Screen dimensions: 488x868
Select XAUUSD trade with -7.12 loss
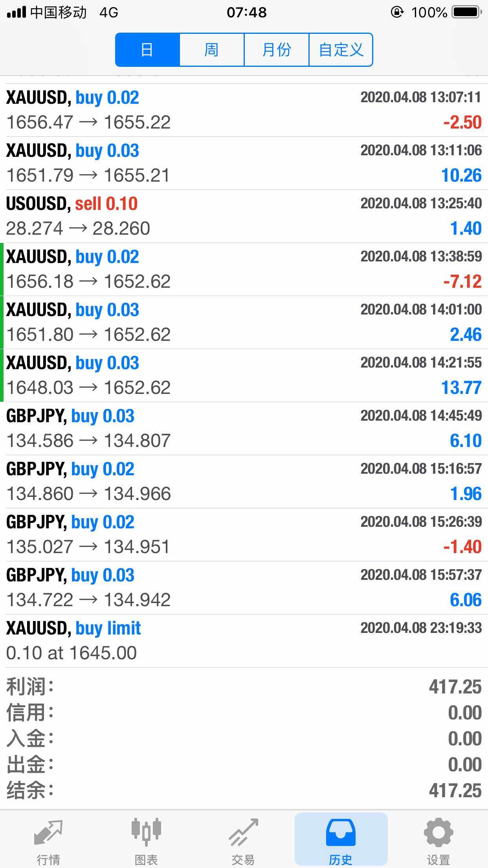(x=244, y=269)
